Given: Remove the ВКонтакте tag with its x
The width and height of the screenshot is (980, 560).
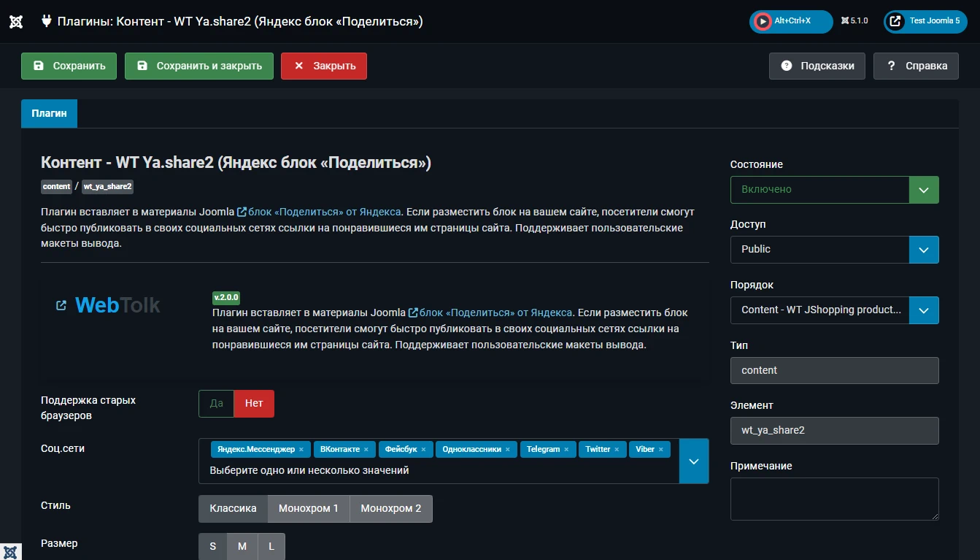Looking at the screenshot, I should click(366, 450).
